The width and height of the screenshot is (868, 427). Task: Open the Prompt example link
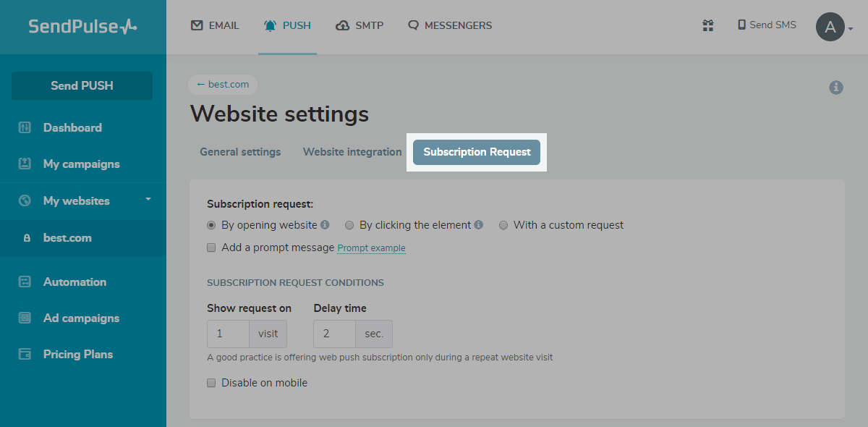click(x=371, y=248)
